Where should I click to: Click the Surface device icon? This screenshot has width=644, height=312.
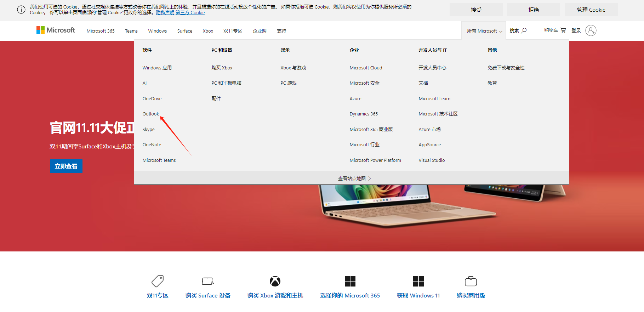click(x=208, y=281)
